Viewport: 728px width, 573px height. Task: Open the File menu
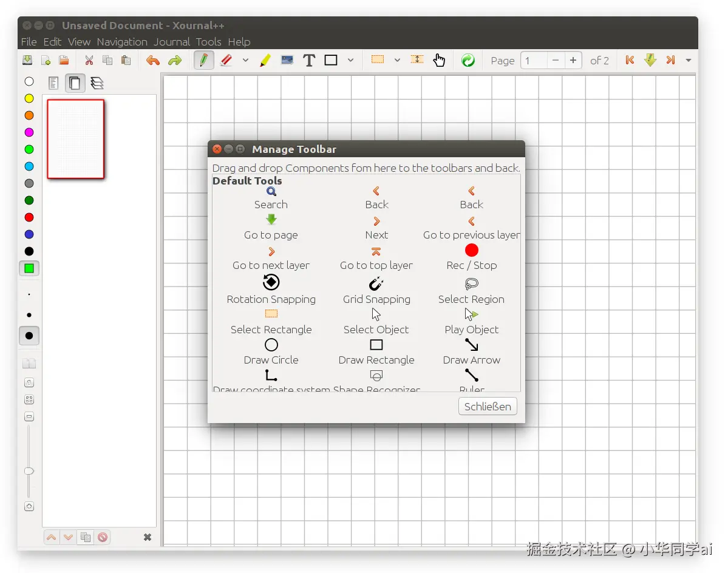[x=29, y=42]
